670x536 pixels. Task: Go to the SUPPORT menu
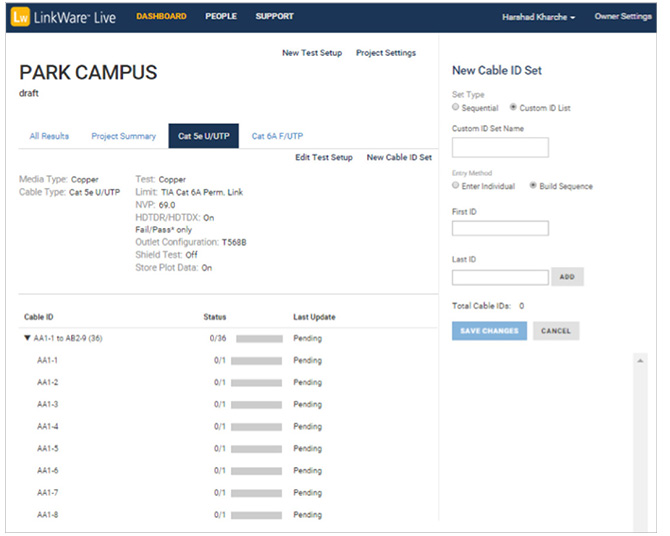point(274,17)
